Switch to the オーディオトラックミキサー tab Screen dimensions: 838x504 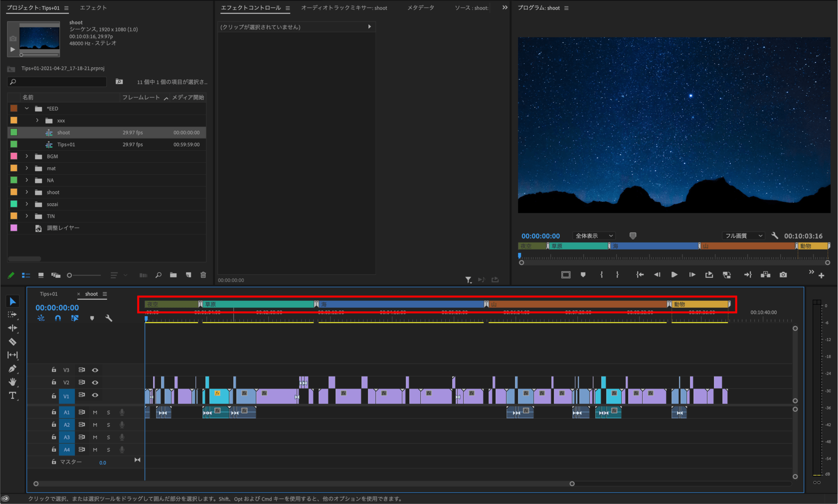coord(344,8)
